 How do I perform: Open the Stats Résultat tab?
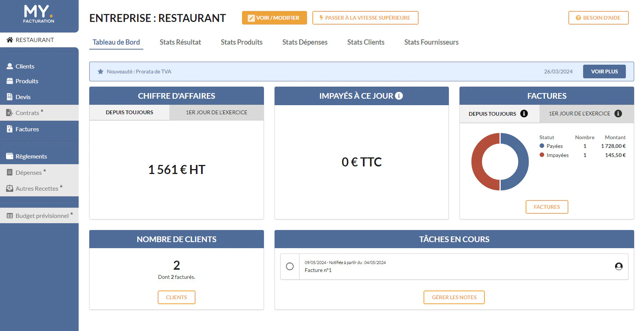[180, 42]
